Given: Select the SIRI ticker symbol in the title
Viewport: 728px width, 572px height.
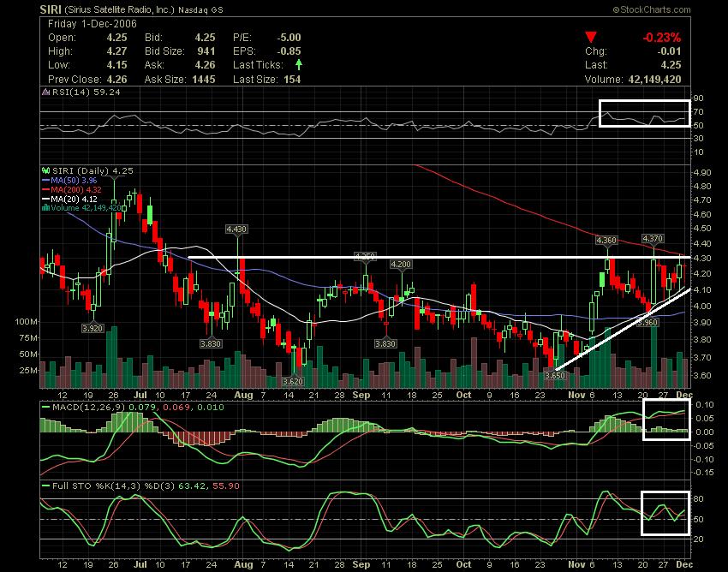Looking at the screenshot, I should (x=51, y=9).
